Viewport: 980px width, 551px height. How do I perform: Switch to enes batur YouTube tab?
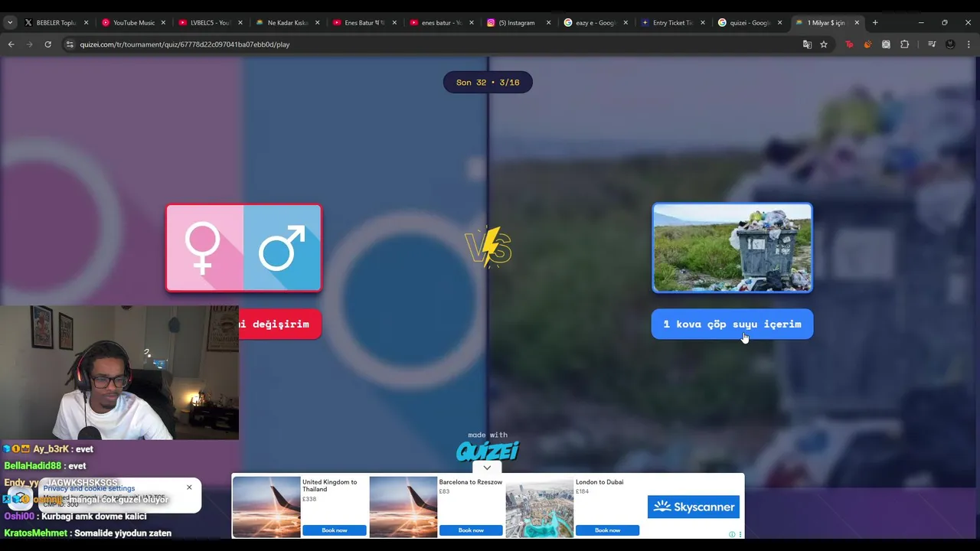point(443,23)
